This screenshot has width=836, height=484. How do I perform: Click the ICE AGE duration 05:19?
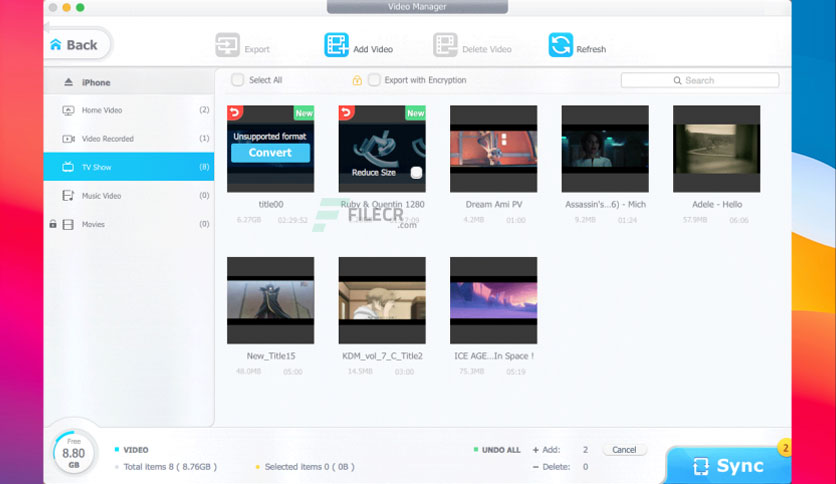(x=516, y=372)
